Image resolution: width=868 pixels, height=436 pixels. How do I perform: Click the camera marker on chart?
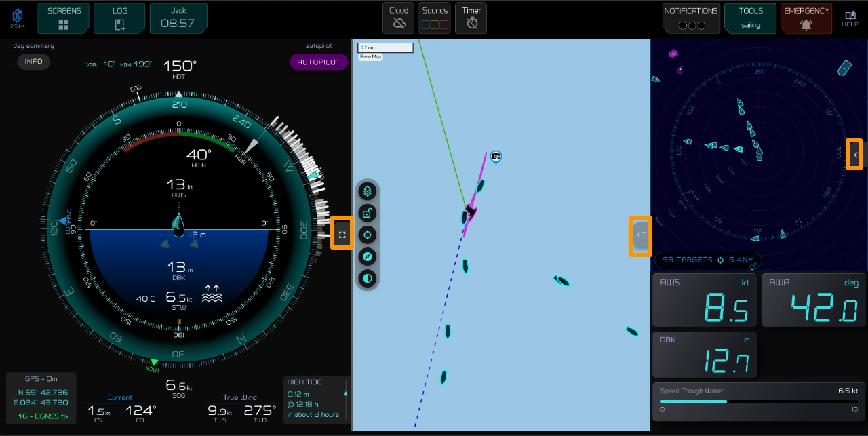[x=496, y=157]
